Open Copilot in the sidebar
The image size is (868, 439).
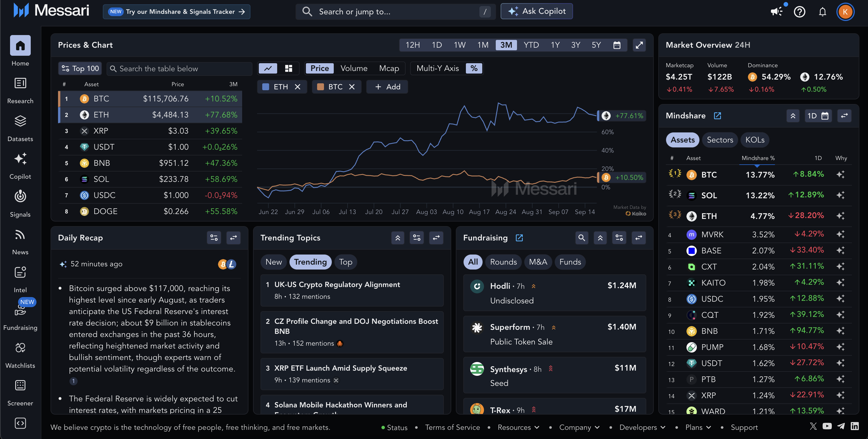20,166
